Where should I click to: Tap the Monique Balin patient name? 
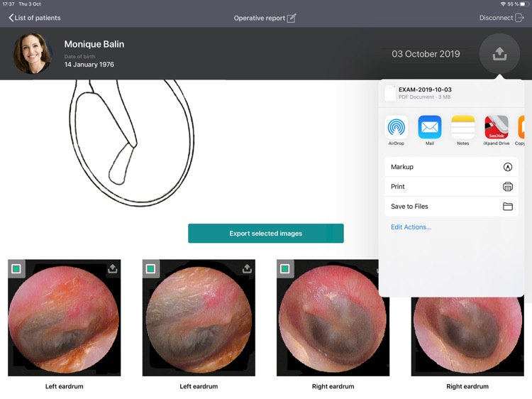[x=94, y=44]
